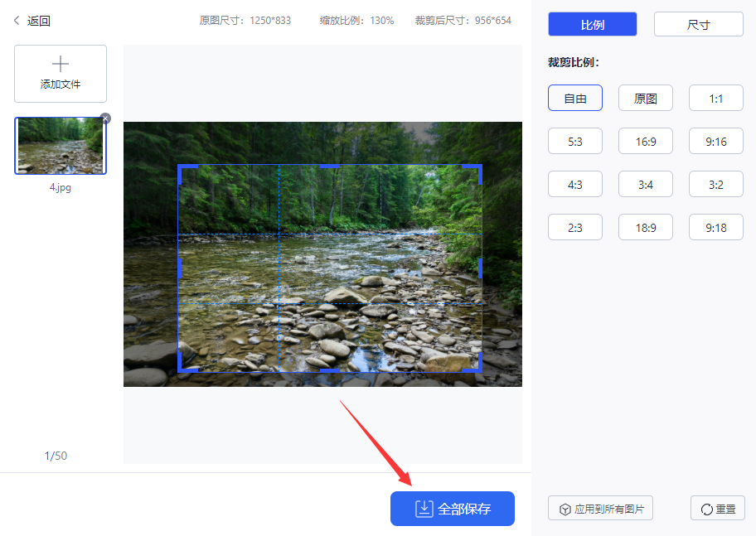Click the top-right crop corner handle
Viewport: 756px width, 536px height.
tap(479, 167)
